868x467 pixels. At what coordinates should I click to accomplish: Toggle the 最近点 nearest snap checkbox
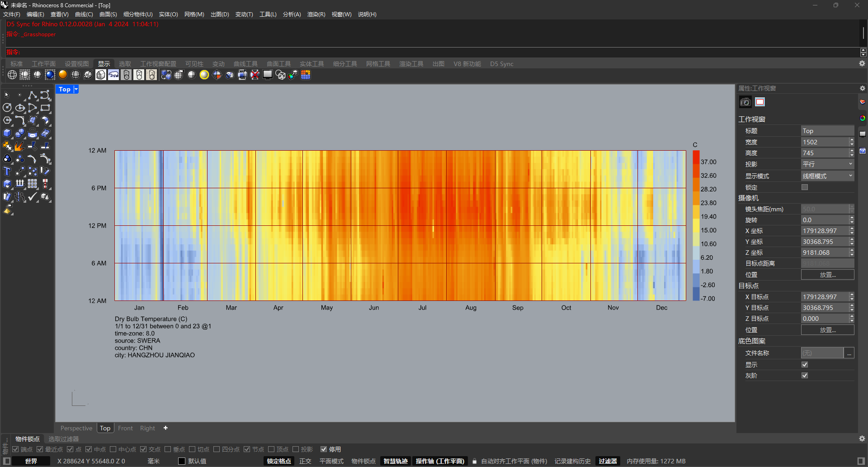[40, 449]
